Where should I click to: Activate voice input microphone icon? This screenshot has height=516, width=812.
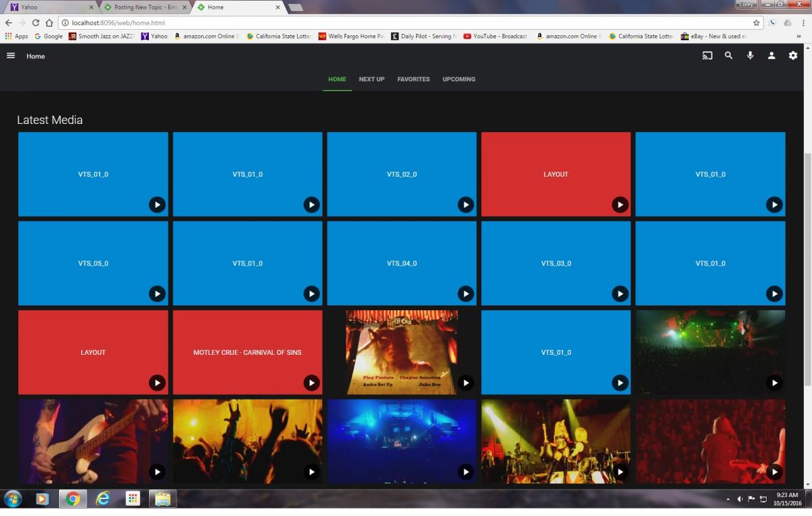[x=750, y=56]
